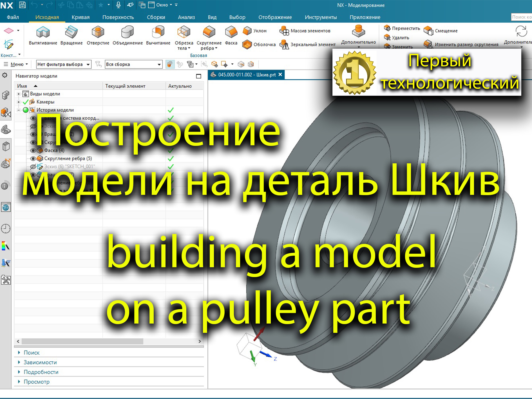Open the Нет фильтра выбора dropdown

[88, 64]
